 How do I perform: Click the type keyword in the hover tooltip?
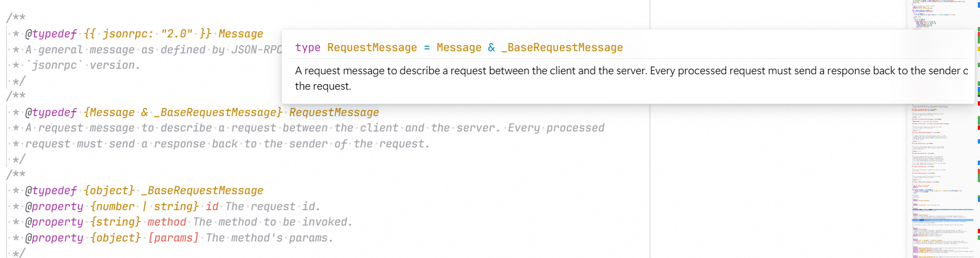[307, 48]
